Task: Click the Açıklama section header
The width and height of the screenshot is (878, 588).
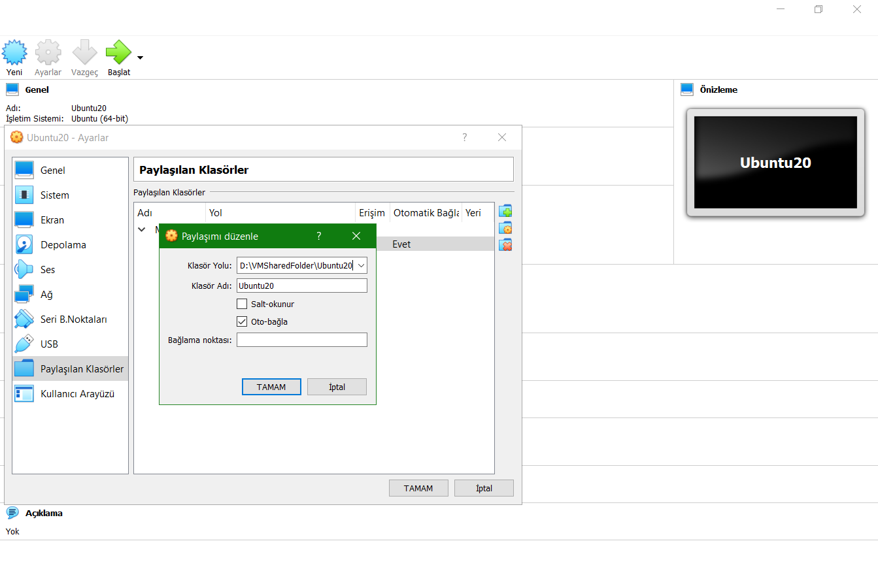Action: 44,513
